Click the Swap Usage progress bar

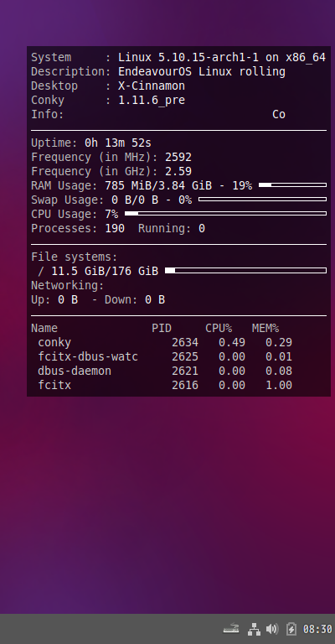(x=262, y=200)
